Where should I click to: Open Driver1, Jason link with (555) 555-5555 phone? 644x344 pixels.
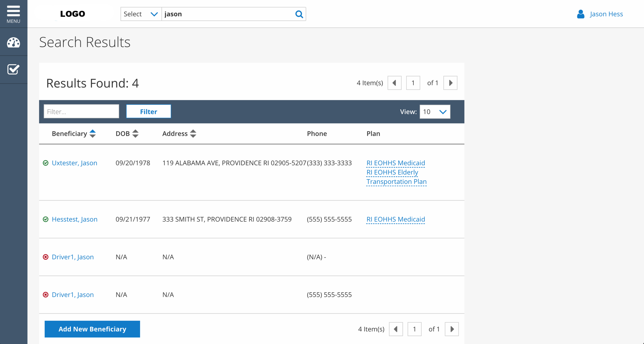[73, 295]
